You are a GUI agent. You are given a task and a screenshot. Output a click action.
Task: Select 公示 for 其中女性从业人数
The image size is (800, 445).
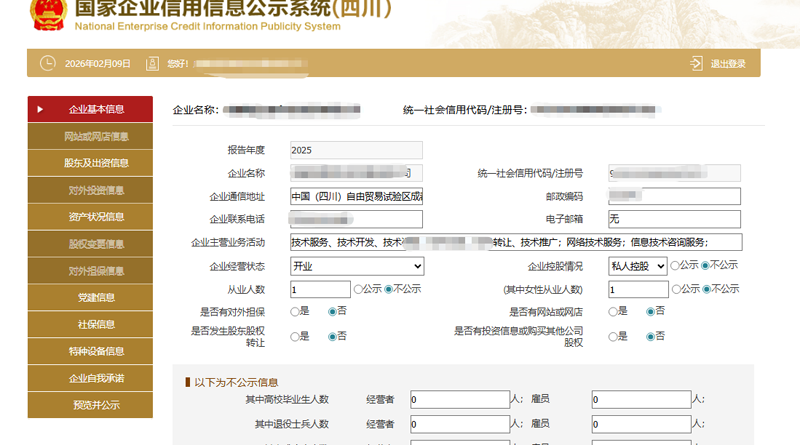676,289
